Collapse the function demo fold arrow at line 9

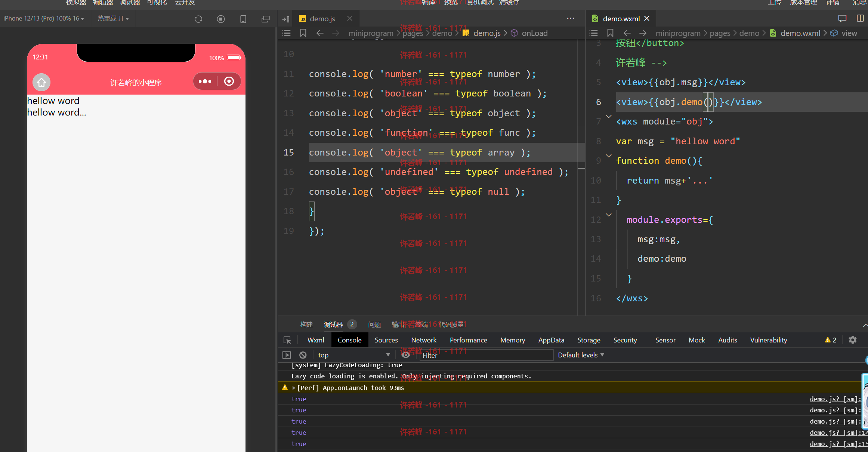[609, 156]
